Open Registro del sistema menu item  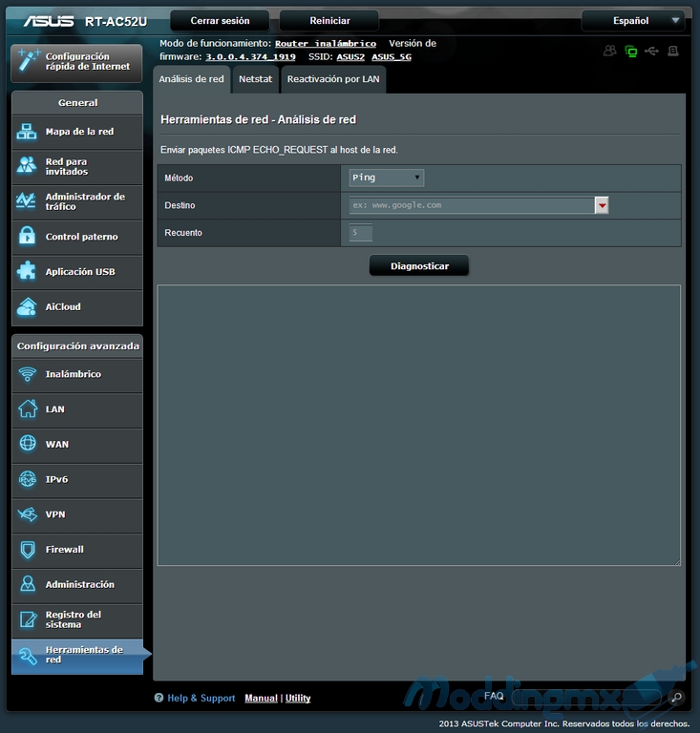(x=77, y=619)
